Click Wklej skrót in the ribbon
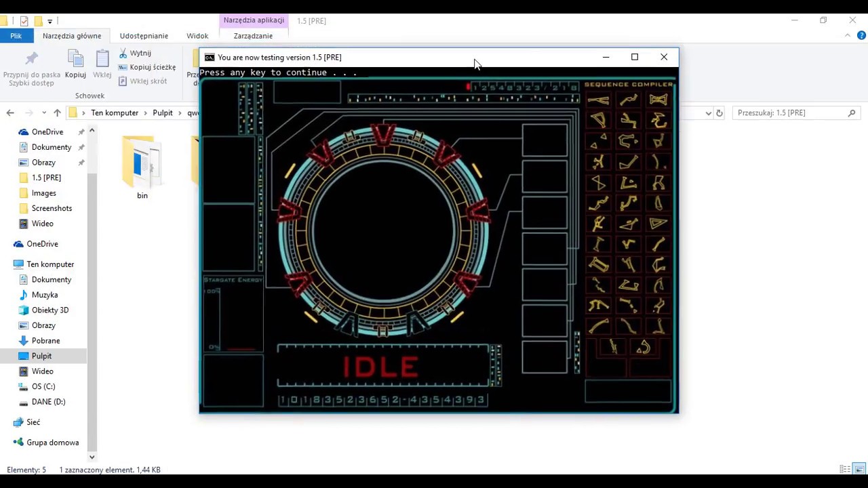Viewport: 868px width, 488px height. (143, 81)
